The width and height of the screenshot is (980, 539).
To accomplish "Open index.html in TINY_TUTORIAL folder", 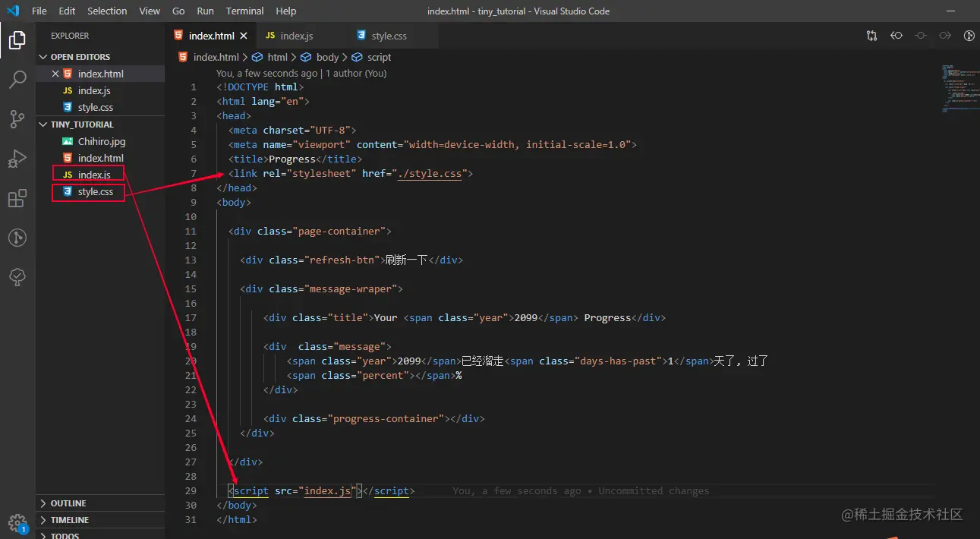I will coord(100,158).
